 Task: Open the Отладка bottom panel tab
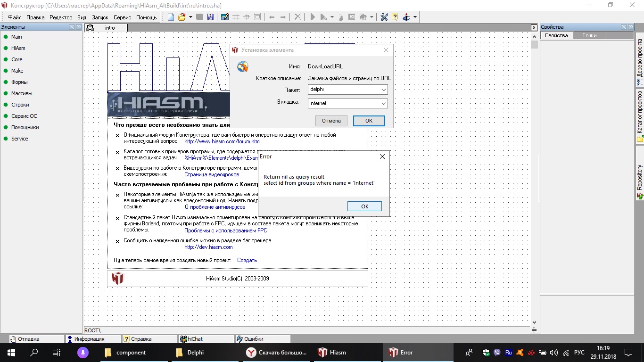(36, 339)
